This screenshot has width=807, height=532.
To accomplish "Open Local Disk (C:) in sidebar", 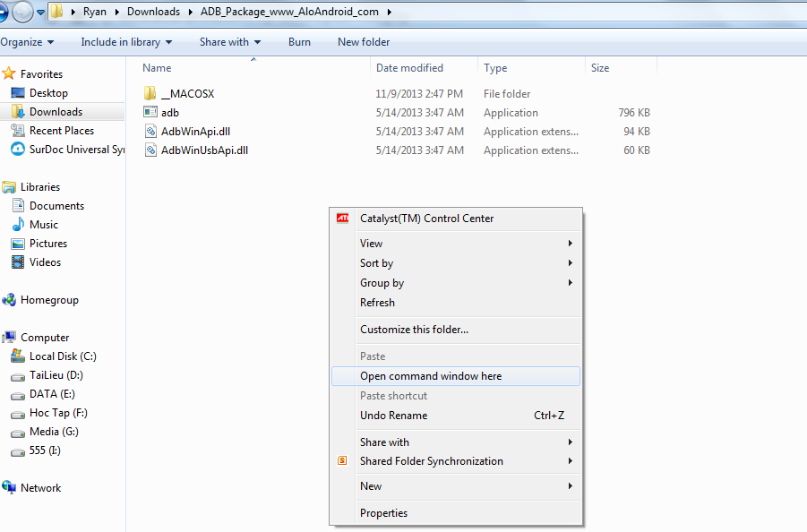I will [63, 356].
